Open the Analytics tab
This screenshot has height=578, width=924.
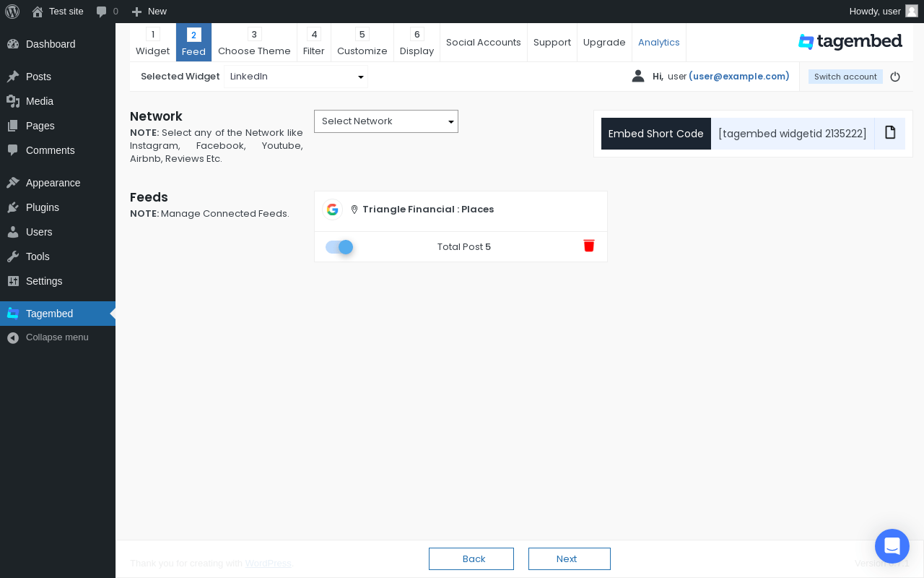click(659, 43)
